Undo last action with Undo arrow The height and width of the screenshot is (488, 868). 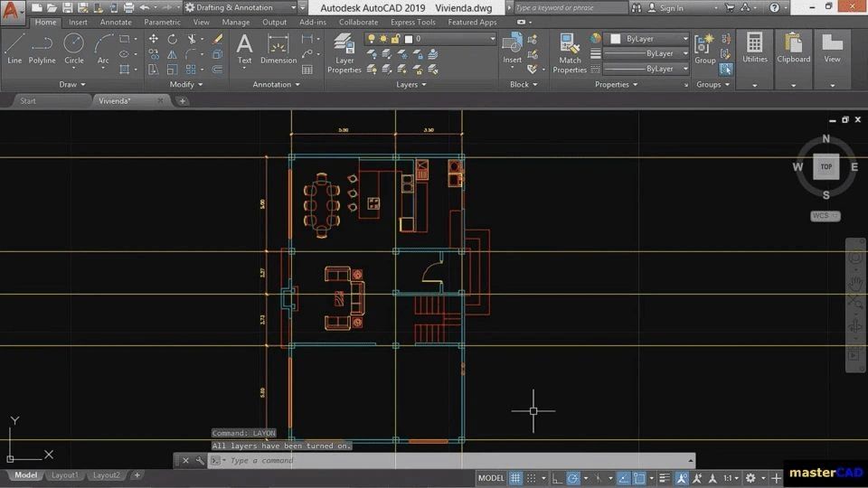tap(145, 8)
